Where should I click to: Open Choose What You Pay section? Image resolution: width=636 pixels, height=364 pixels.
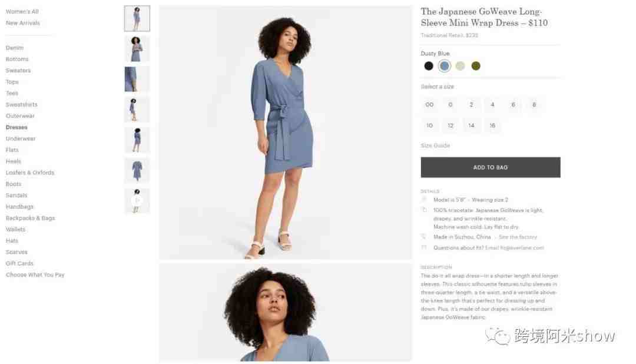[35, 274]
